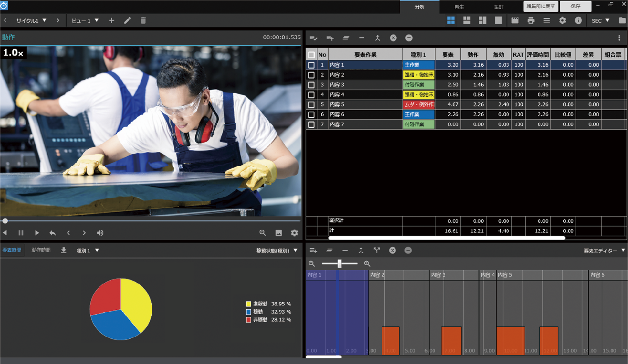Image resolution: width=628 pixels, height=364 pixels.
Task: Open the サイクル1 dropdown
Action: (32, 20)
